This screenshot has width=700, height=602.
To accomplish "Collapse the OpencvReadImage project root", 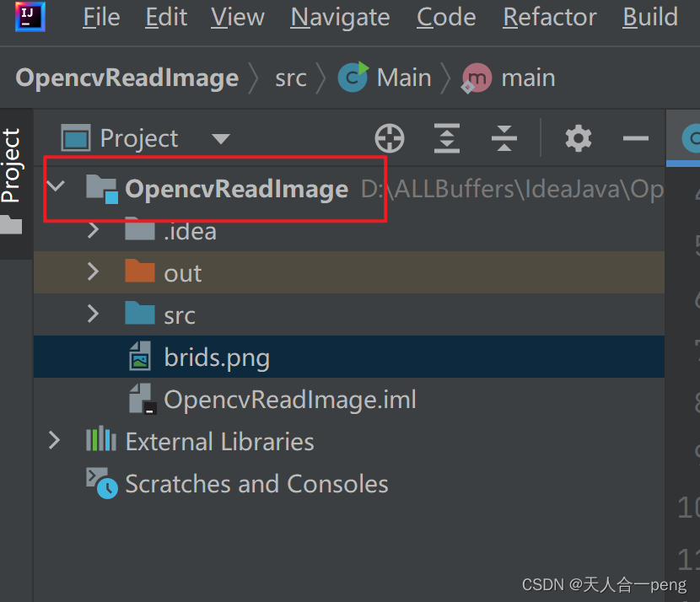I will 53,189.
